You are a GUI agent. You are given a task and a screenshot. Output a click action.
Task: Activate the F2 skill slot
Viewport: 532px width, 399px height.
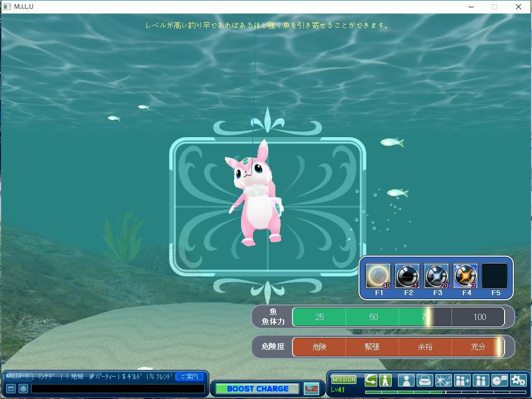[x=407, y=276]
